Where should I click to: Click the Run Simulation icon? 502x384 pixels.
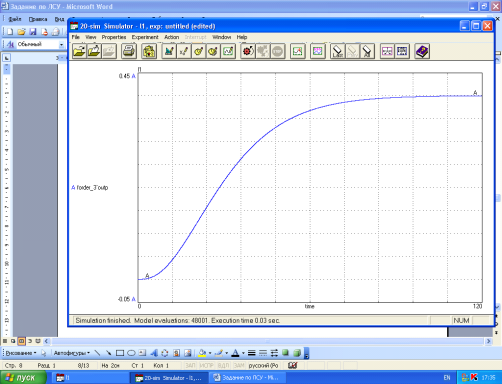(248, 51)
